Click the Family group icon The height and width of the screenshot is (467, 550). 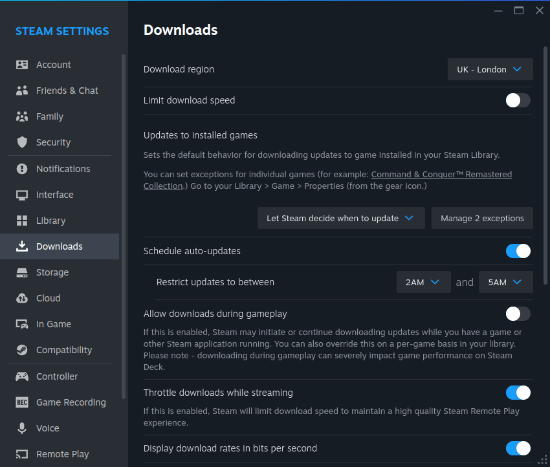pos(22,116)
